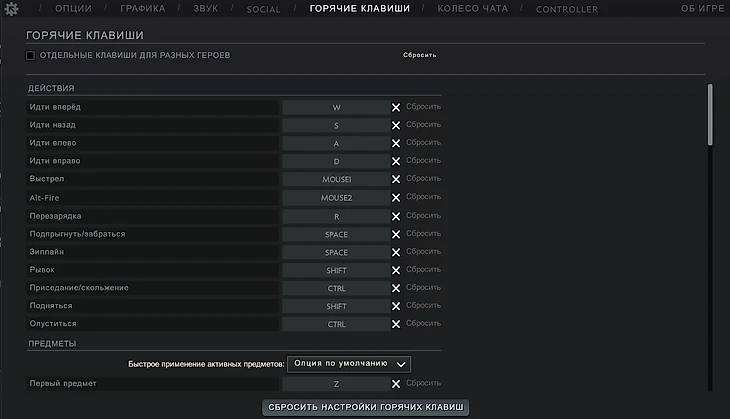Open the Звук settings tab

207,9
